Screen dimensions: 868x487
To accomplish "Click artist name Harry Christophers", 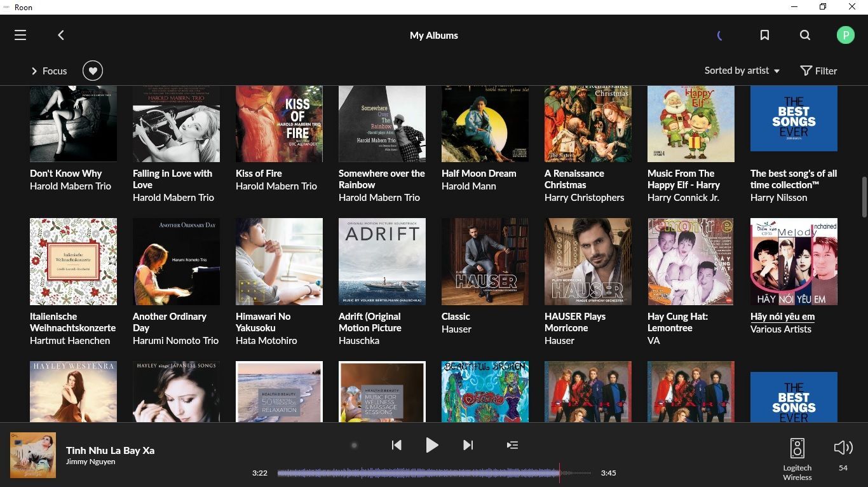I will tap(584, 198).
